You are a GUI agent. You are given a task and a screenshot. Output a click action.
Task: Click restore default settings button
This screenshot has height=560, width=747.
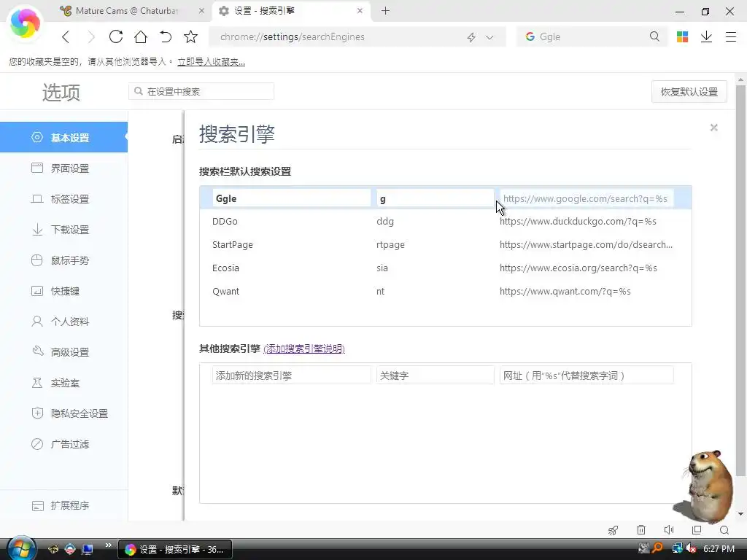(x=689, y=92)
